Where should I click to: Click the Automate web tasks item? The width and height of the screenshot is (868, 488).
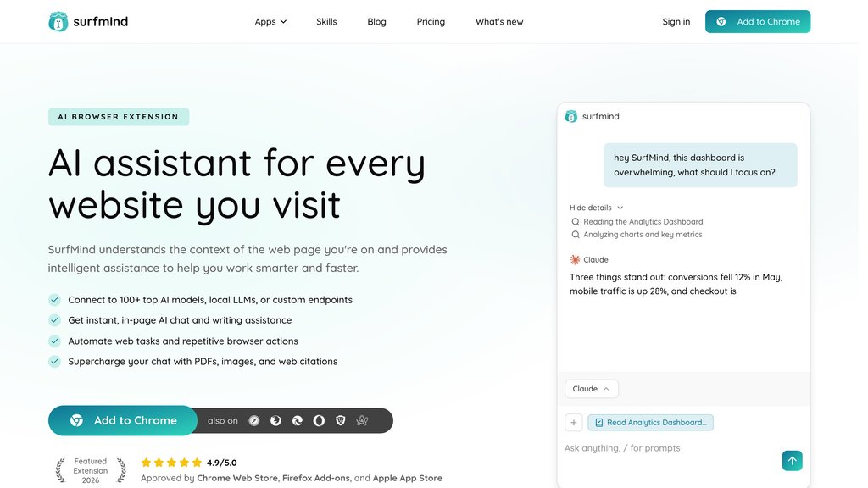(x=173, y=341)
